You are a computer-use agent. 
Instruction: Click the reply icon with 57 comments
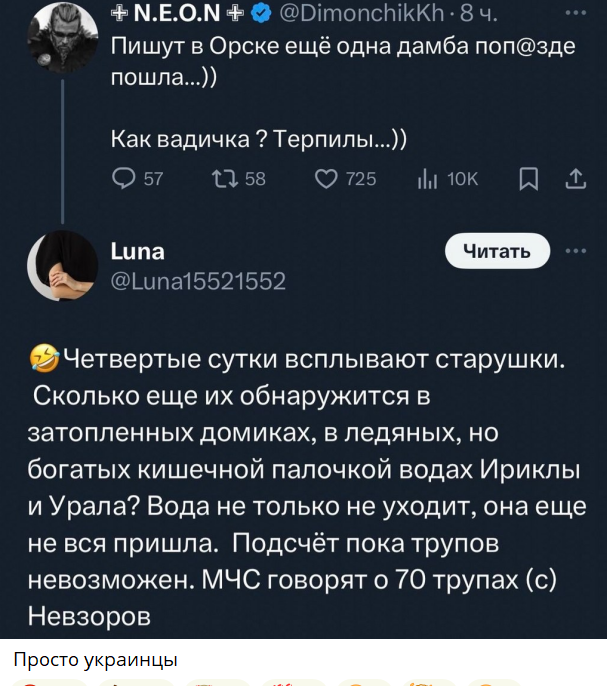[x=124, y=178]
